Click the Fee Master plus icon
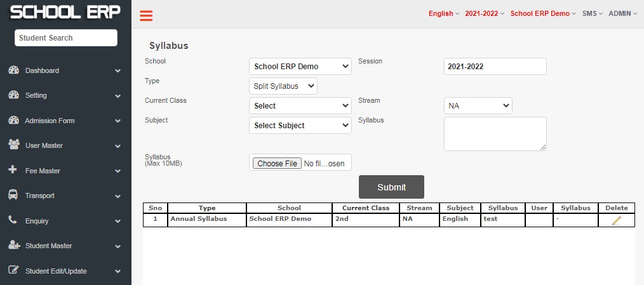Screen dimensions: 644x285 click(13, 169)
